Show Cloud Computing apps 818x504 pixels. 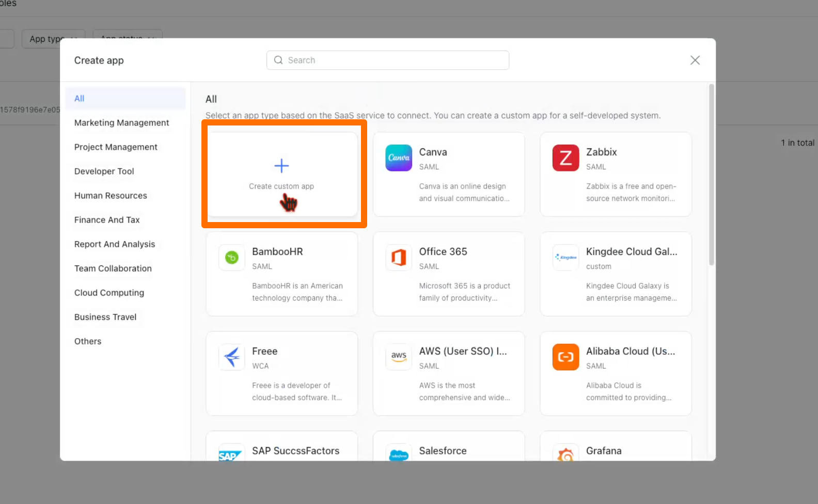109,292
